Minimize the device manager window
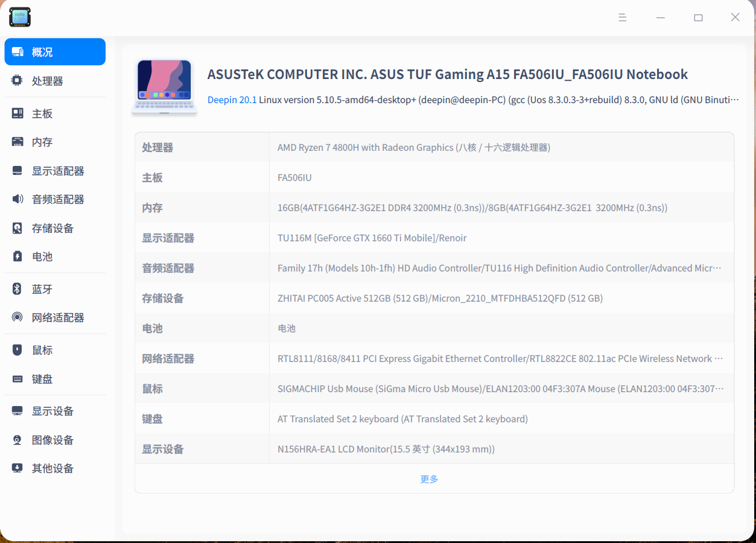The image size is (756, 543). (661, 17)
